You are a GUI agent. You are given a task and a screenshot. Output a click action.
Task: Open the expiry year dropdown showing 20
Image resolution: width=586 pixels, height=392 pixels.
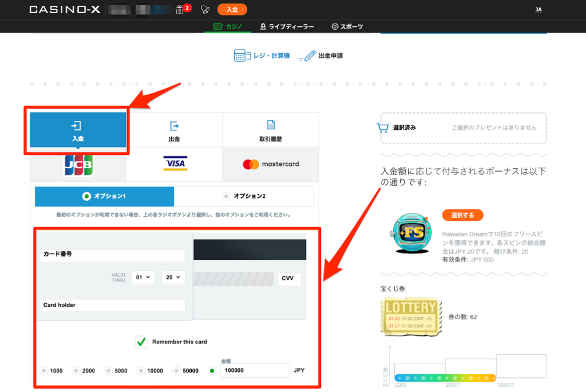point(173,278)
